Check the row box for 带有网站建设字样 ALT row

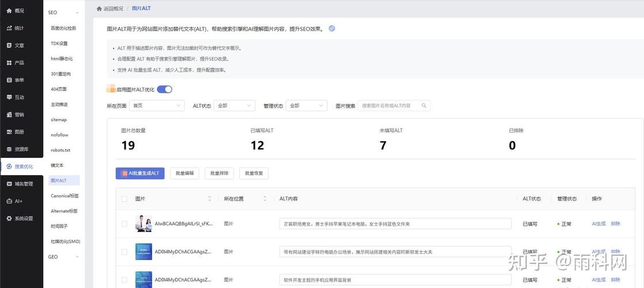pyautogui.click(x=124, y=252)
